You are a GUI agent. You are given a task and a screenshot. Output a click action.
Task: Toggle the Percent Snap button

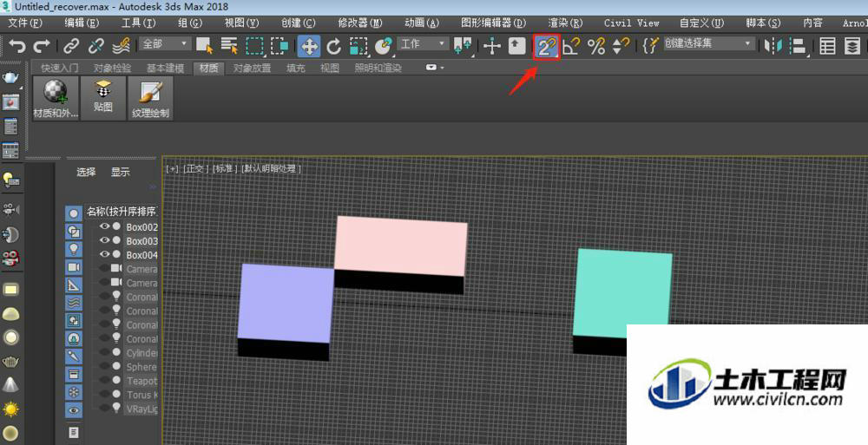596,47
